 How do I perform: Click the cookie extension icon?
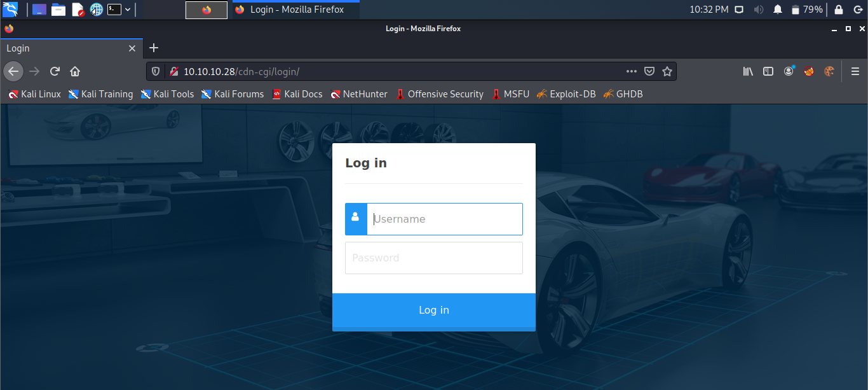click(829, 71)
